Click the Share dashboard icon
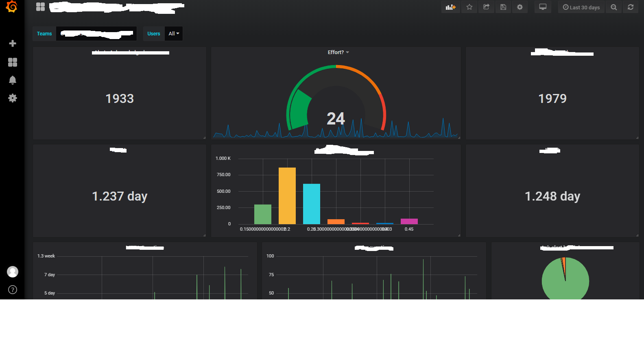 point(486,7)
